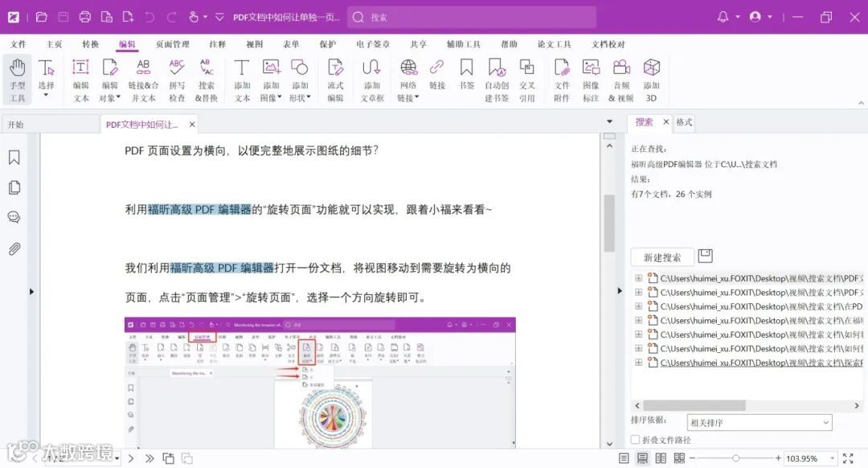Switch to the 保护 ribbon tab
This screenshot has width=868, height=468.
pos(328,44)
